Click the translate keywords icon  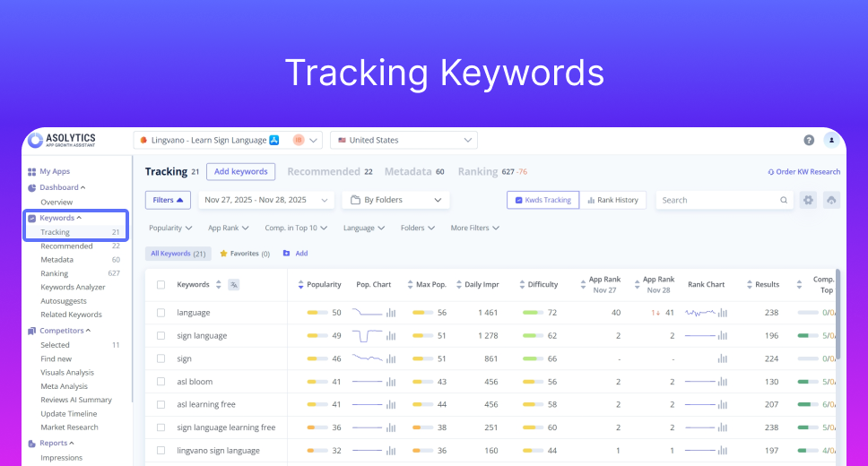[234, 284]
